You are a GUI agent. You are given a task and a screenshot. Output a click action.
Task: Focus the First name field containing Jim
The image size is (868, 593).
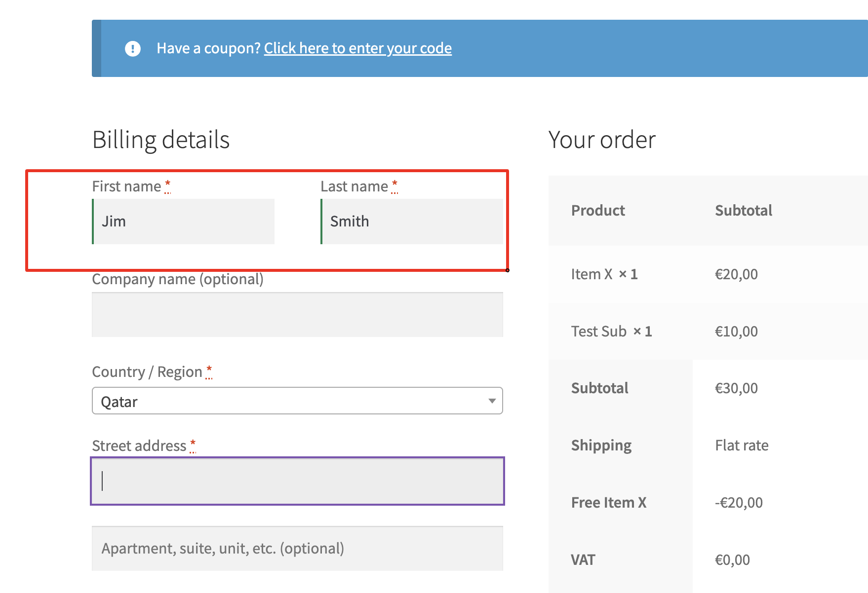[183, 222]
